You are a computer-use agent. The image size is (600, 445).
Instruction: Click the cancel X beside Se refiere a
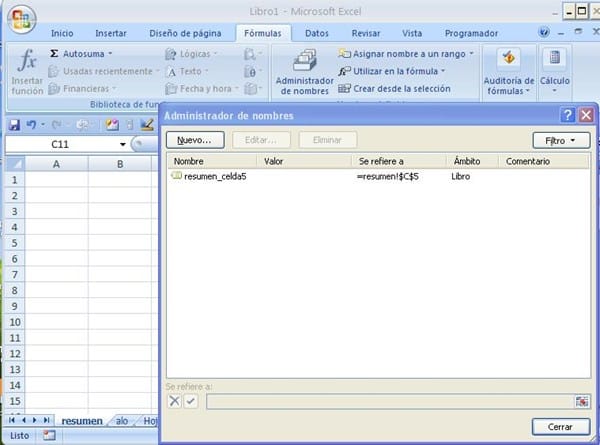point(174,401)
